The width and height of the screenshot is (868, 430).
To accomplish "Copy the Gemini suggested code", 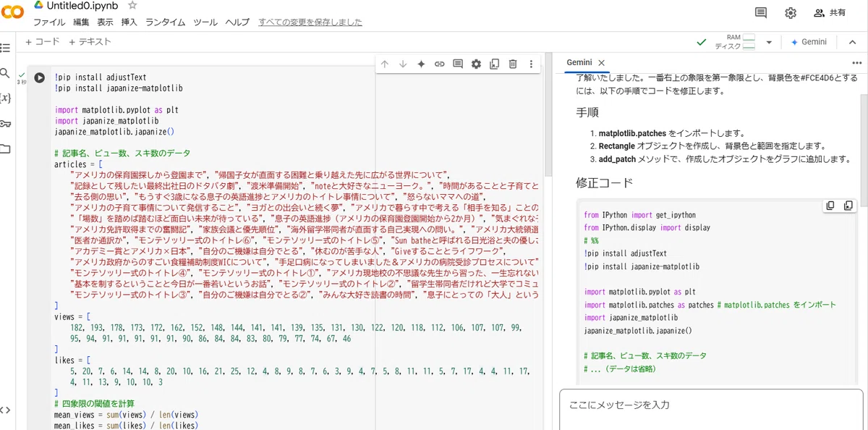I will [830, 206].
